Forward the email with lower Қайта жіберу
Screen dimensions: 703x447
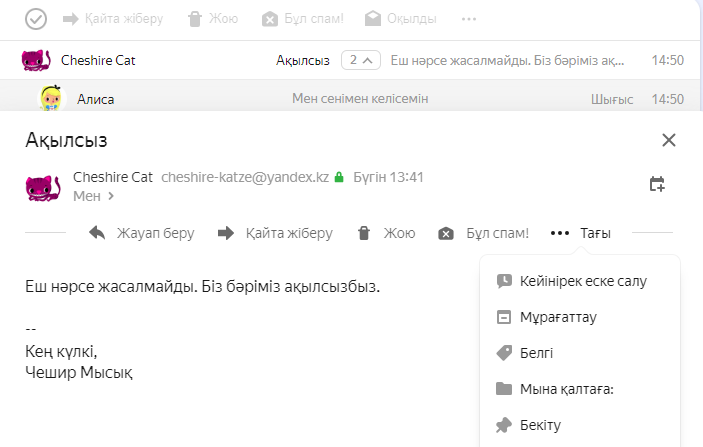click(x=275, y=233)
